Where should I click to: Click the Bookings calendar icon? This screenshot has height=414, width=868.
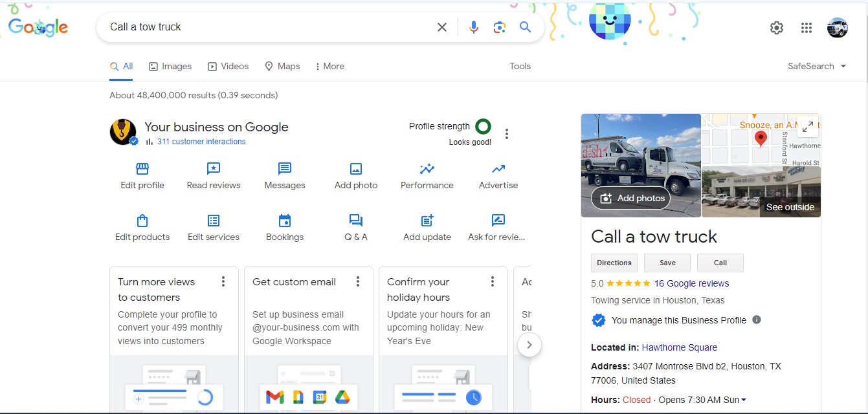tap(285, 221)
